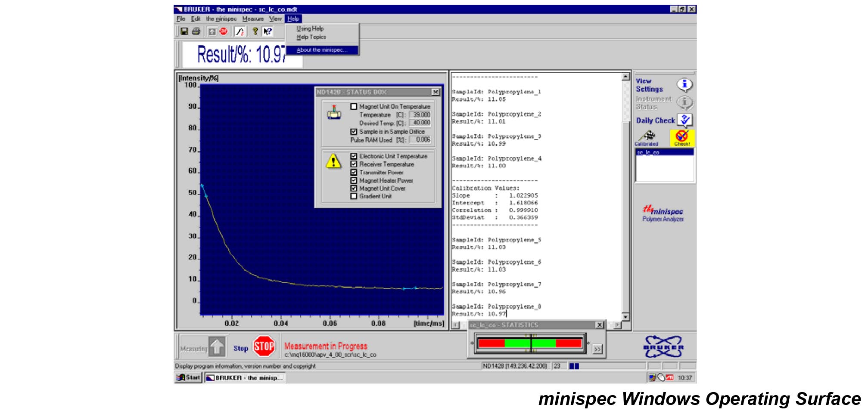This screenshot has height=417, width=868.
Task: Click the 10:37 taskbar clock
Action: pyautogui.click(x=684, y=378)
